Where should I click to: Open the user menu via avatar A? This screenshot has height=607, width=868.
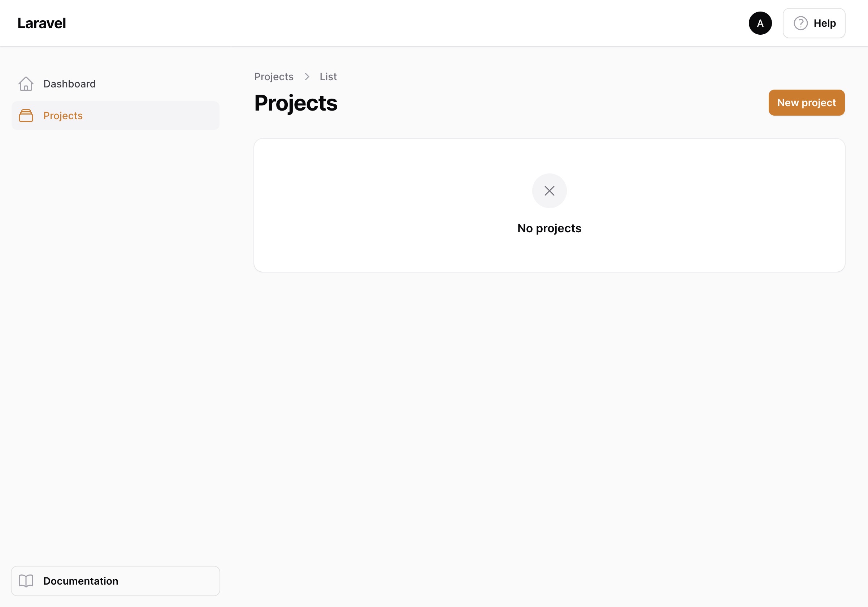click(760, 23)
